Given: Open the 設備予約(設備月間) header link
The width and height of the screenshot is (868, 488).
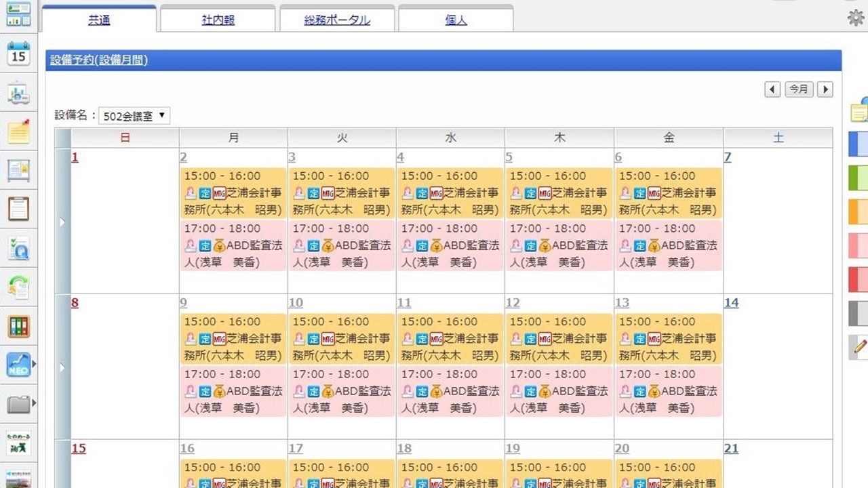Looking at the screenshot, I should [99, 60].
